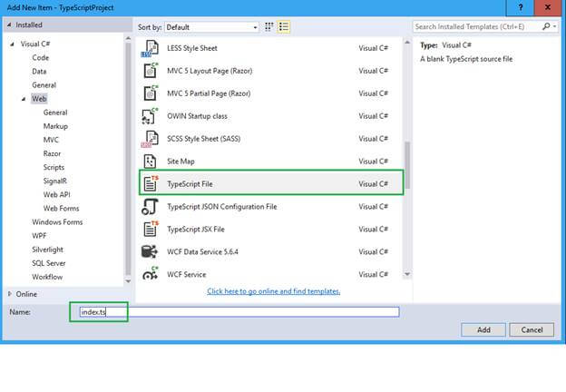Open the search options dropdown arrow
This screenshot has height=392, width=566.
pos(554,26)
